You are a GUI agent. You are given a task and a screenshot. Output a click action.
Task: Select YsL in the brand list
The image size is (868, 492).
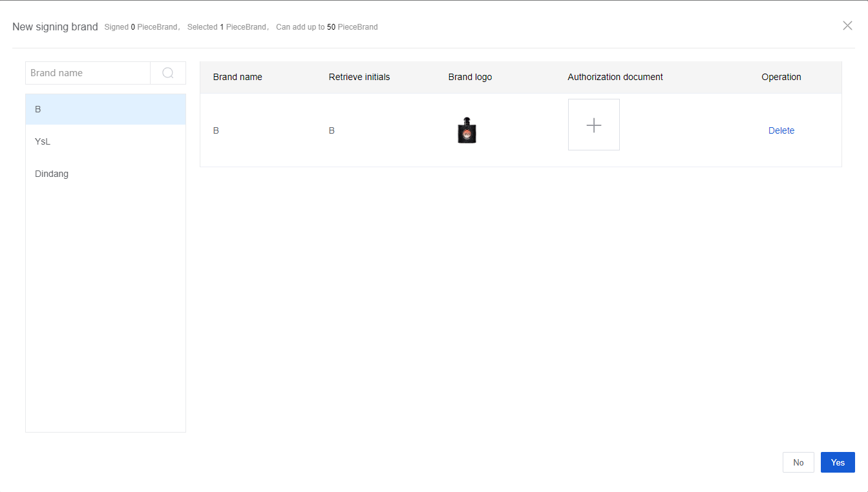pos(105,141)
